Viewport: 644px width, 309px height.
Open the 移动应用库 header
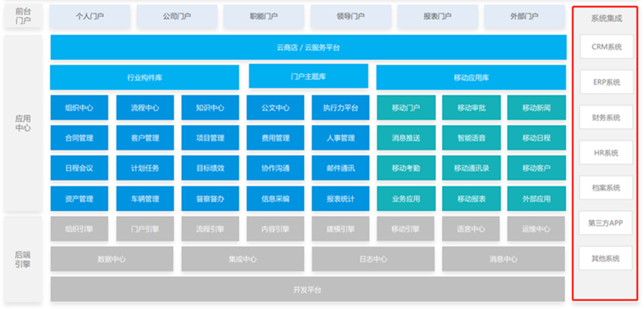coord(470,77)
